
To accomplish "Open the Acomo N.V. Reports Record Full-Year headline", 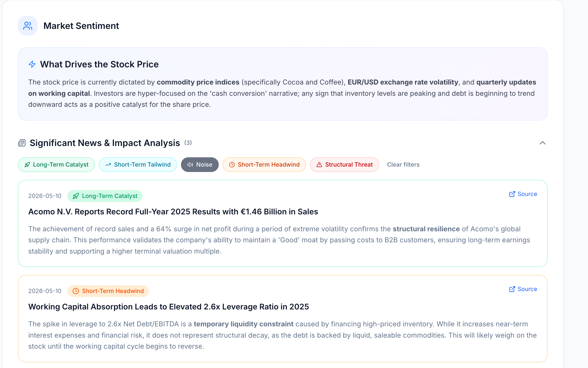I will (173, 212).
